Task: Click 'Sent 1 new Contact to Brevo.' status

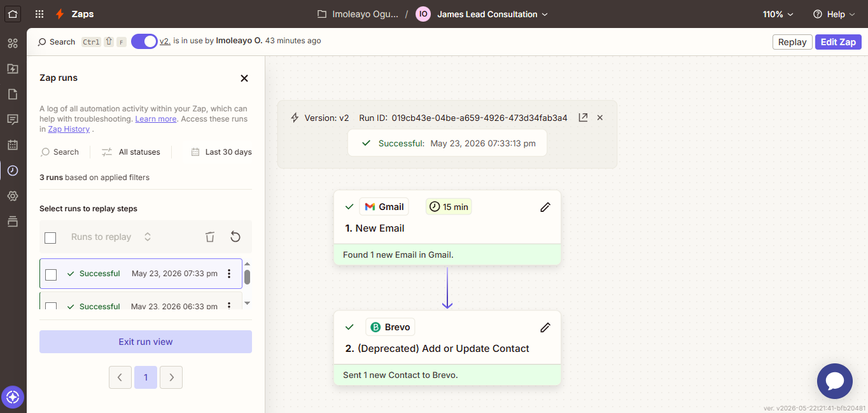Action: (x=401, y=375)
